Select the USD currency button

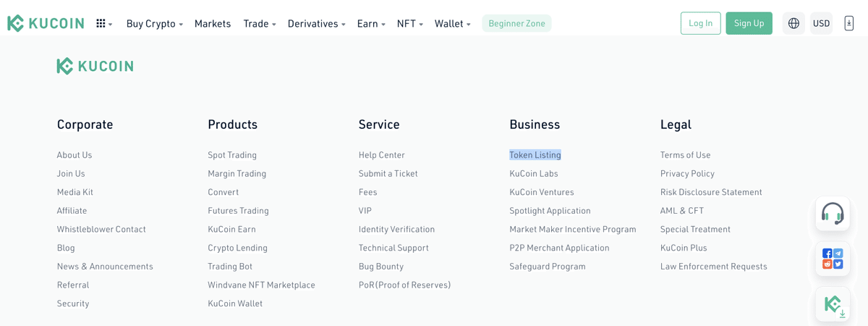[821, 23]
